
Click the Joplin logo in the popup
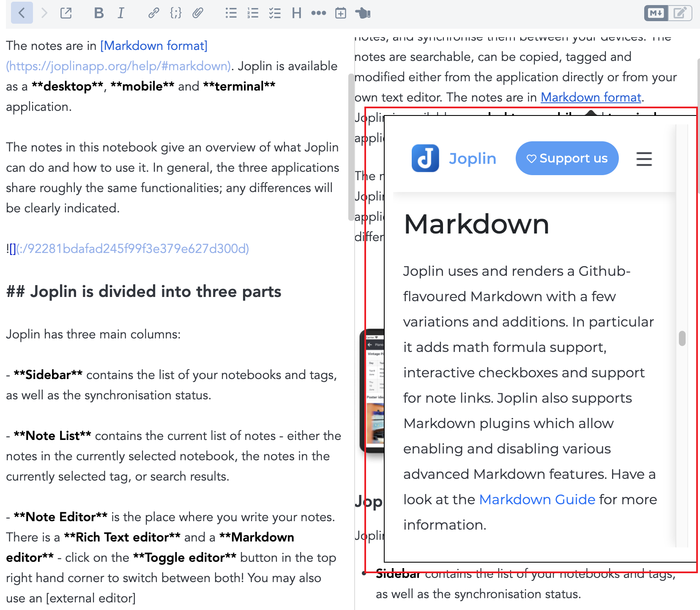point(425,158)
